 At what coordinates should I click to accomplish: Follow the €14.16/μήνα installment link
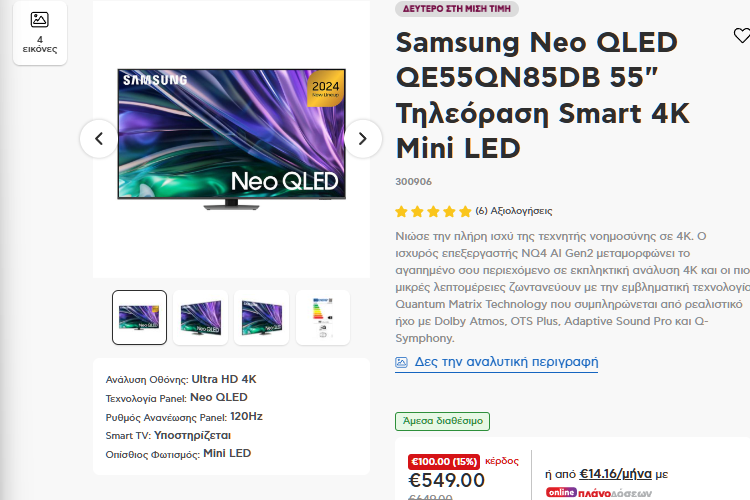(x=616, y=474)
